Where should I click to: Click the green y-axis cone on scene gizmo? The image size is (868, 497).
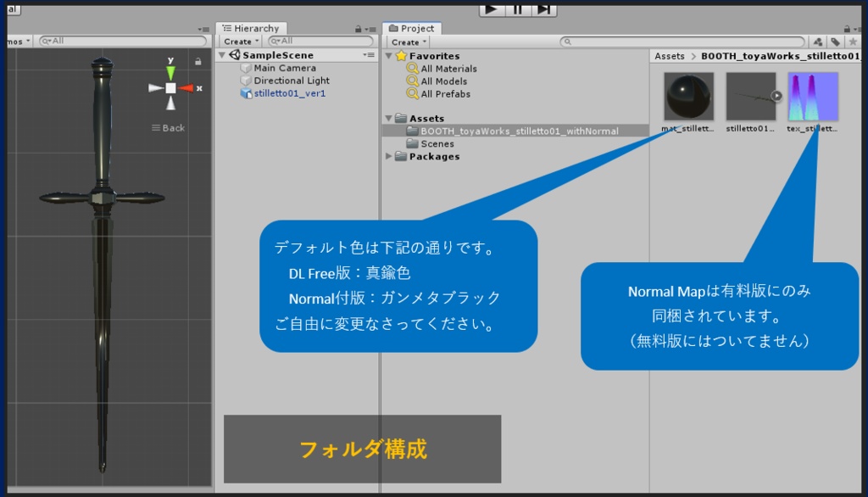coord(169,73)
